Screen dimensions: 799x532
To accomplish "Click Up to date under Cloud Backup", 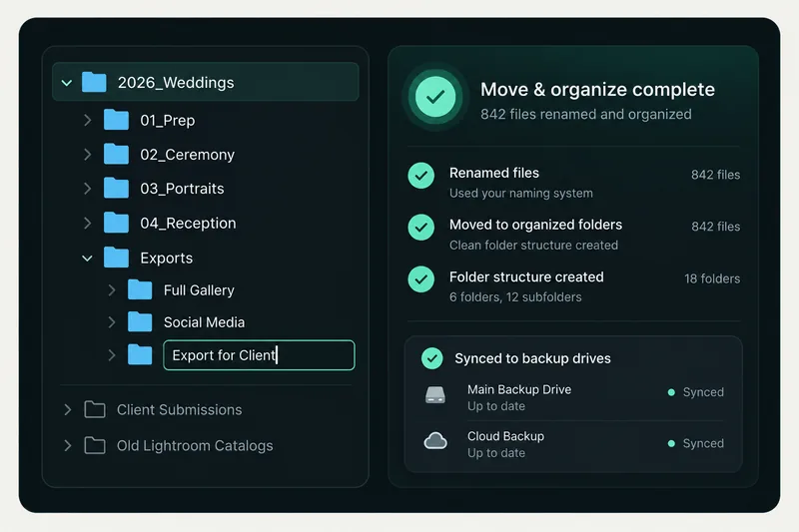I will pos(496,453).
